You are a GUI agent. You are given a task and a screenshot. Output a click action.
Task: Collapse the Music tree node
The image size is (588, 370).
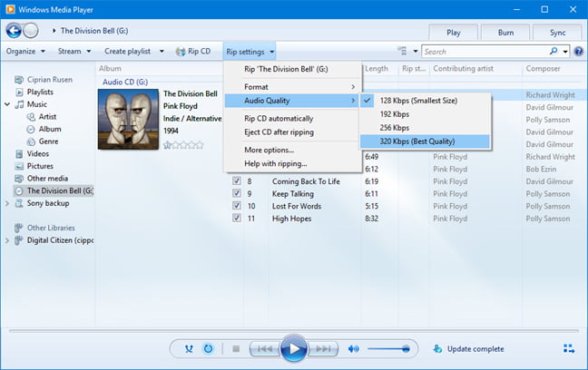pos(7,104)
